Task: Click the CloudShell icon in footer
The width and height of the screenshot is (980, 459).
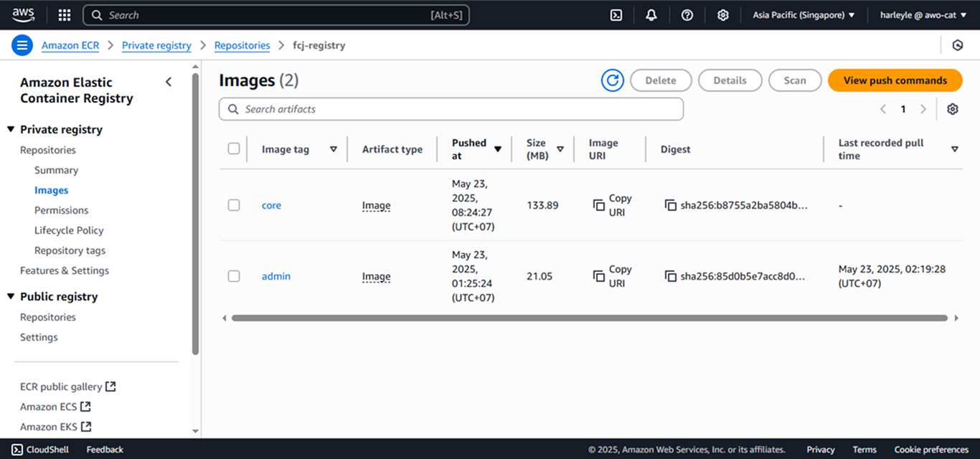Action: click(x=17, y=450)
